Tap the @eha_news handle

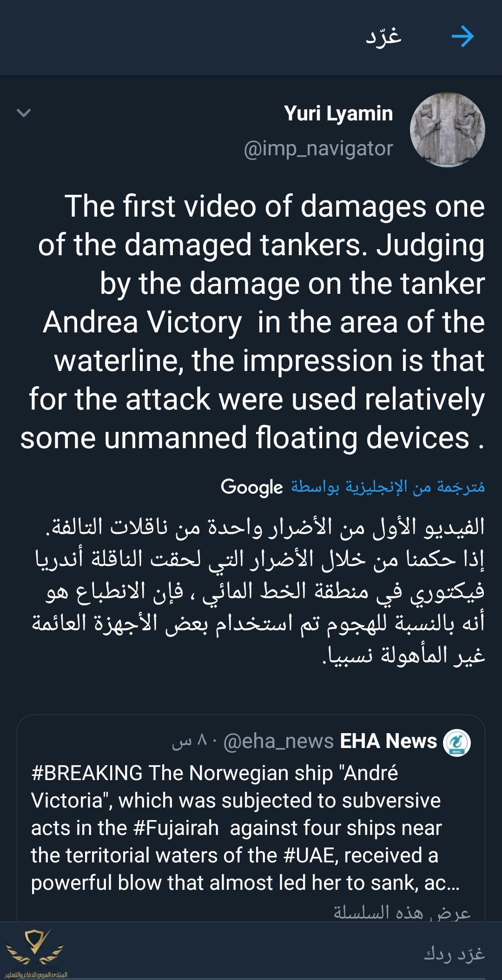coord(278,742)
